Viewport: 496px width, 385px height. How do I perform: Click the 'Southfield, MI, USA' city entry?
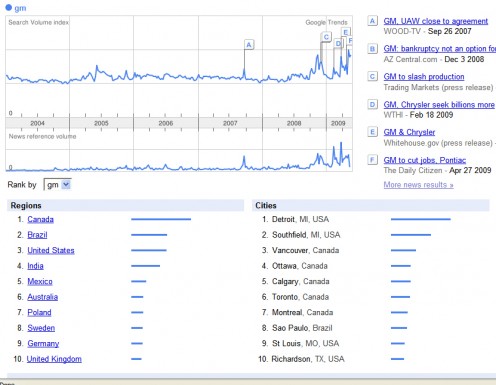tap(306, 235)
